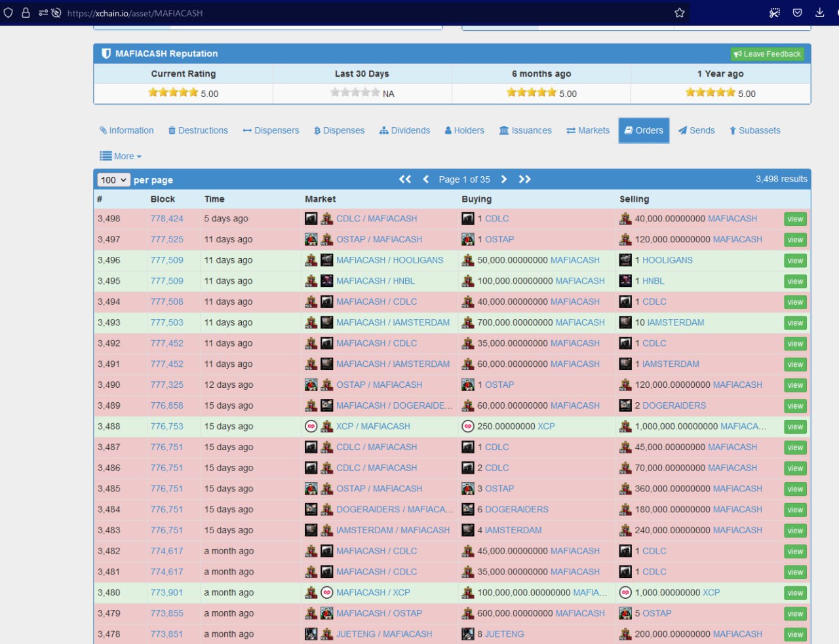The width and height of the screenshot is (839, 644).
Task: Switch to the Destructions tab
Action: 198,130
